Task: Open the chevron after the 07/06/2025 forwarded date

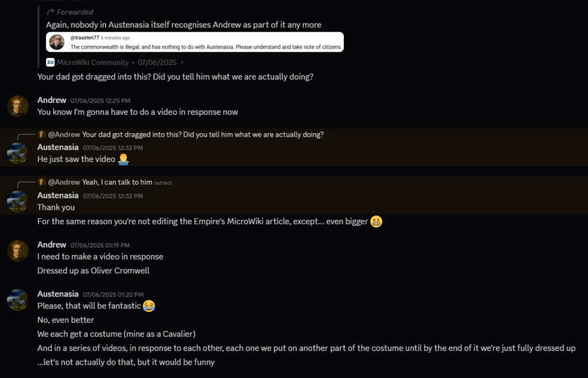Action: (182, 62)
